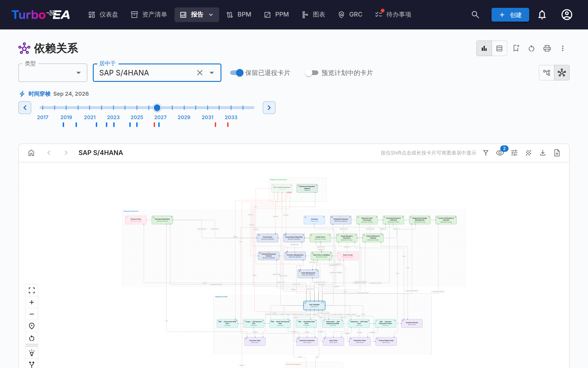The width and height of the screenshot is (588, 368).
Task: Expand the 报告 reports dropdown
Action: click(x=197, y=14)
